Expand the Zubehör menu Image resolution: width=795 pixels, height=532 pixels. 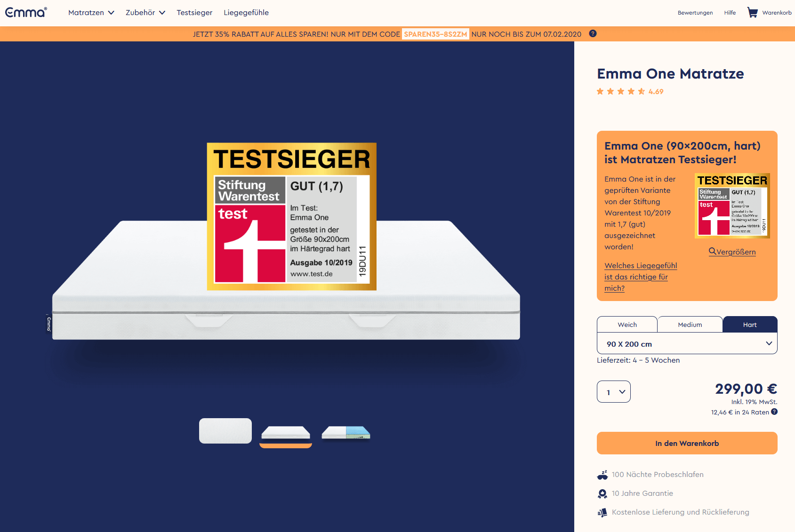(145, 13)
